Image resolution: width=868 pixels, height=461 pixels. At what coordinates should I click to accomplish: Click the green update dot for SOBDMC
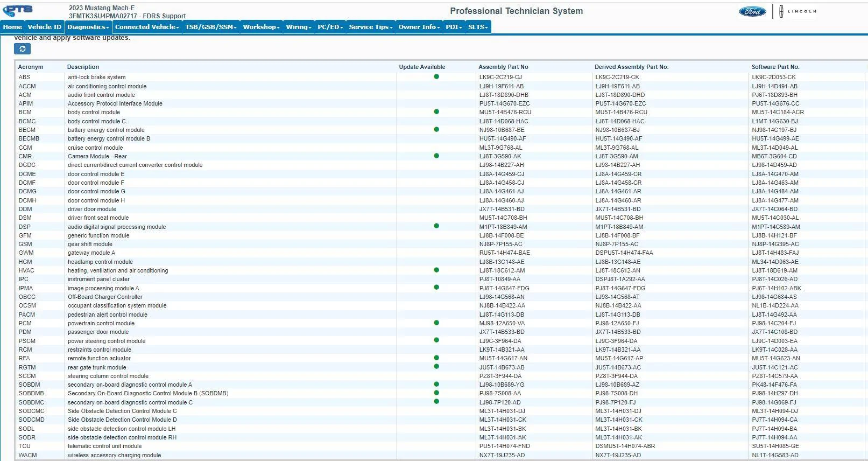[436, 402]
